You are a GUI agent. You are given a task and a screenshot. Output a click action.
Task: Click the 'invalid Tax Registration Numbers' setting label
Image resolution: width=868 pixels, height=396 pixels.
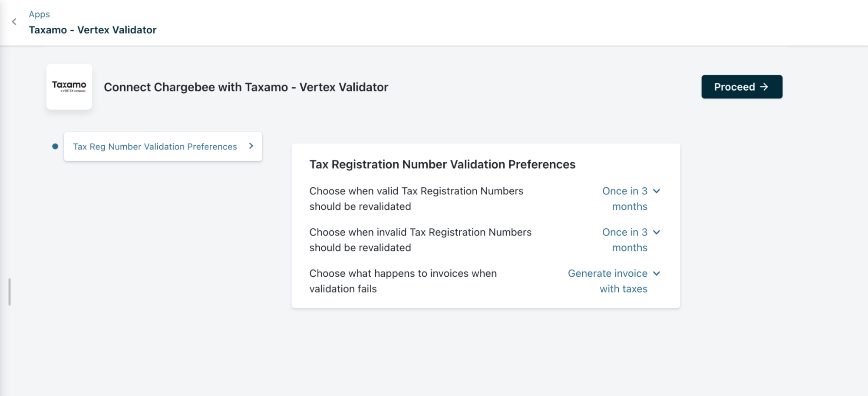coord(420,240)
